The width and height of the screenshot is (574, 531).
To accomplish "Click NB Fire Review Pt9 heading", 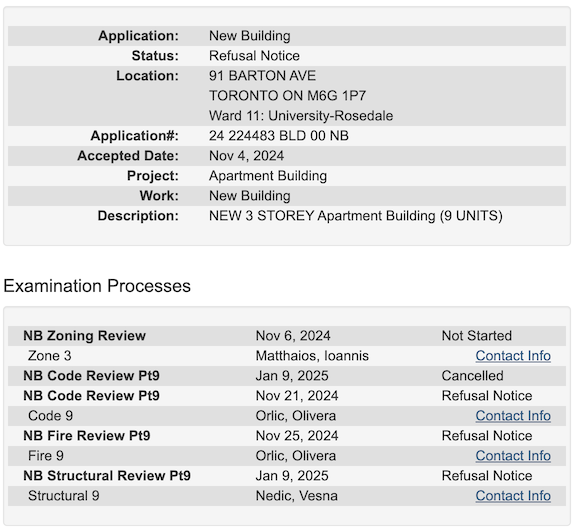I will (87, 435).
